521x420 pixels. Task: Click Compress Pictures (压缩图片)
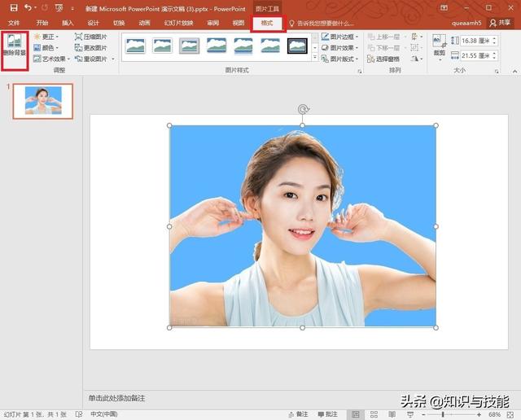(90, 37)
